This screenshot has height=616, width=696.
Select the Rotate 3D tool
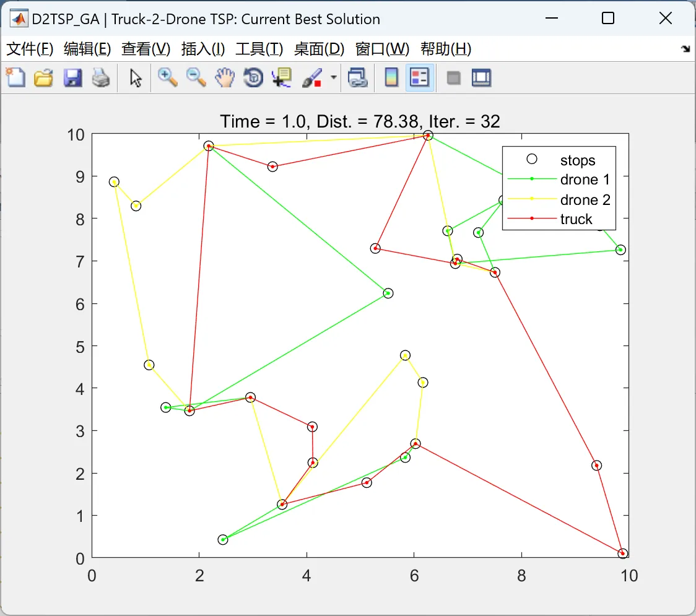tap(253, 77)
